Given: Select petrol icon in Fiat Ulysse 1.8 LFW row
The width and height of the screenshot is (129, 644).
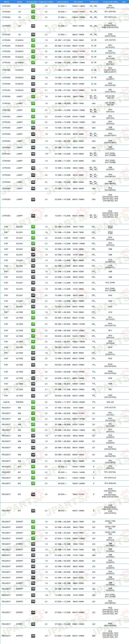Looking at the screenshot, I should click(x=33, y=312).
